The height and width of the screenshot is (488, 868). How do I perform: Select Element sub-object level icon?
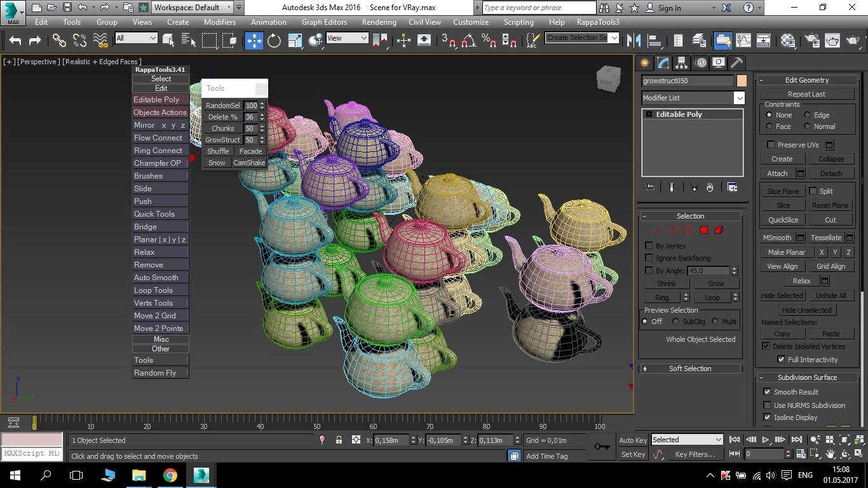click(719, 230)
